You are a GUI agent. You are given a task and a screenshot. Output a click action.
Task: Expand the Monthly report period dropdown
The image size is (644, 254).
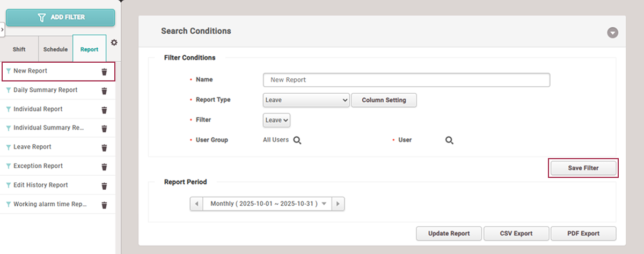[267, 204]
